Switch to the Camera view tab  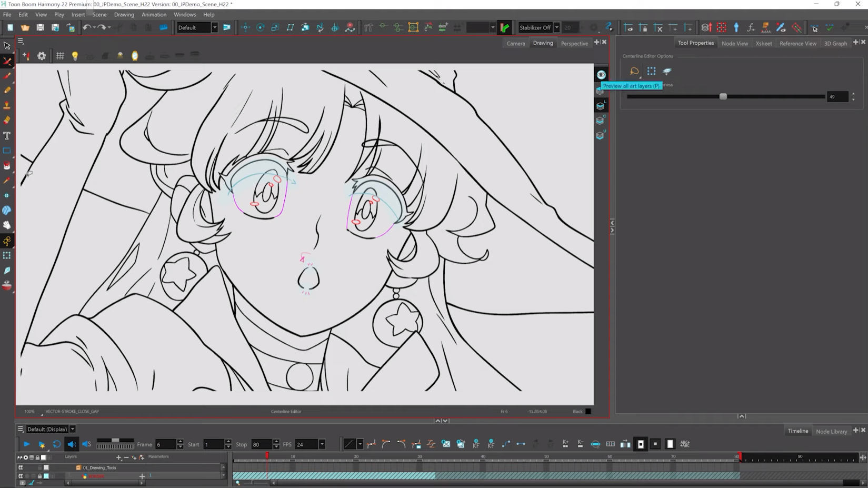(516, 43)
